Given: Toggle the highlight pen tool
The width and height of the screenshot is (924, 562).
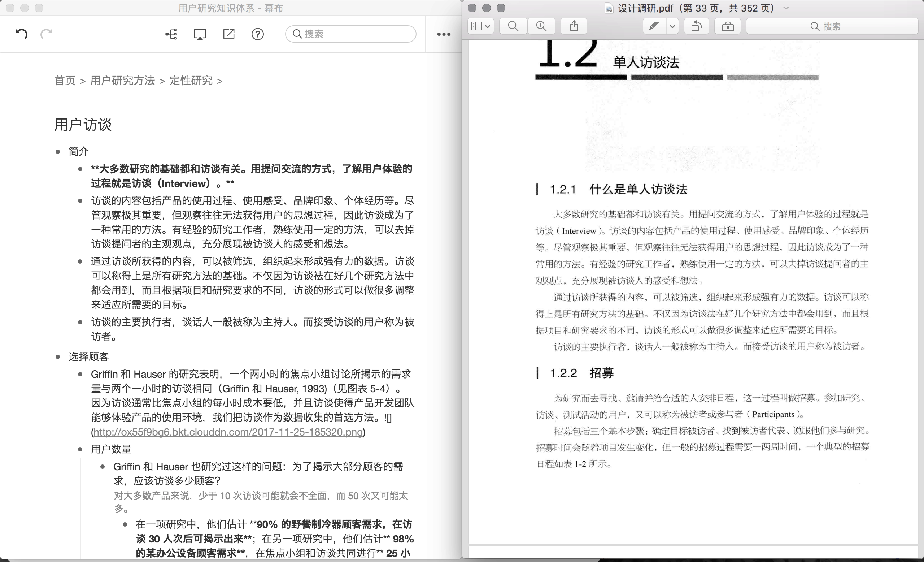Looking at the screenshot, I should [654, 26].
